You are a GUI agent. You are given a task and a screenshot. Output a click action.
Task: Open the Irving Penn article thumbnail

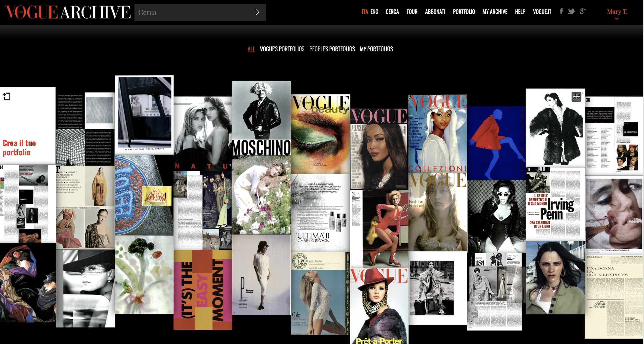pos(555,204)
